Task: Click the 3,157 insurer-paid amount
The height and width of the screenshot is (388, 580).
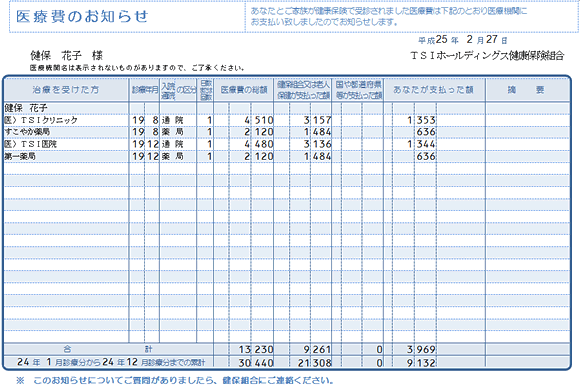Action: coord(317,120)
